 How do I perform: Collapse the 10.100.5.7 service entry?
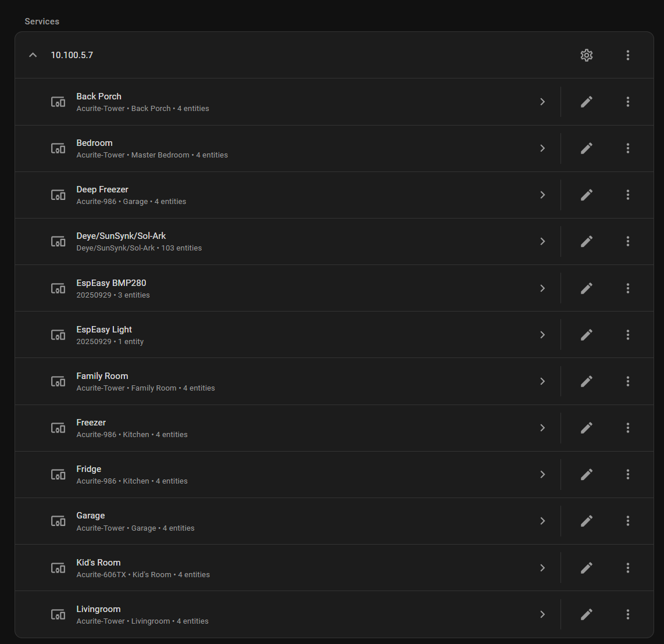pos(33,55)
